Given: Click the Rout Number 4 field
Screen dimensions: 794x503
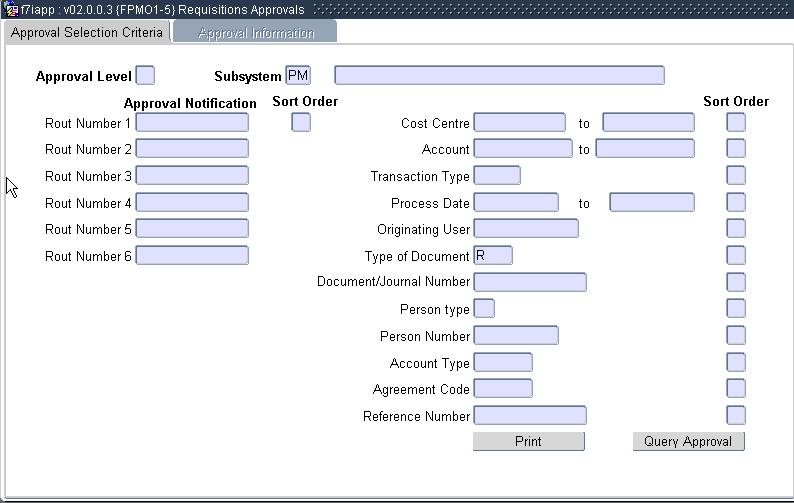Looking at the screenshot, I should (x=192, y=203).
